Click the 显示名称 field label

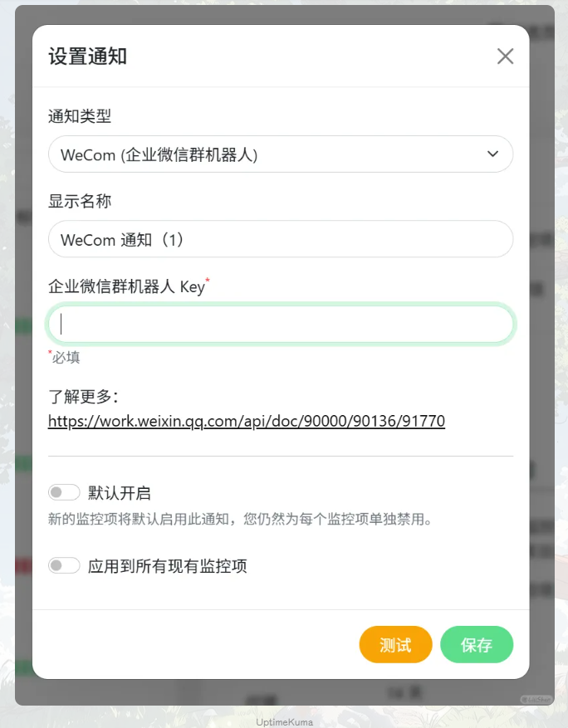pyautogui.click(x=80, y=201)
